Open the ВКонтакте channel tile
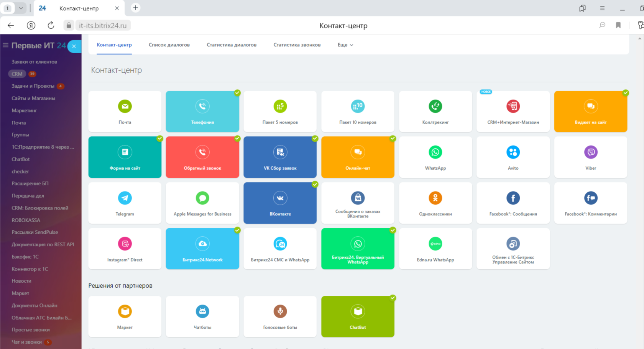The height and width of the screenshot is (349, 644). 280,203
